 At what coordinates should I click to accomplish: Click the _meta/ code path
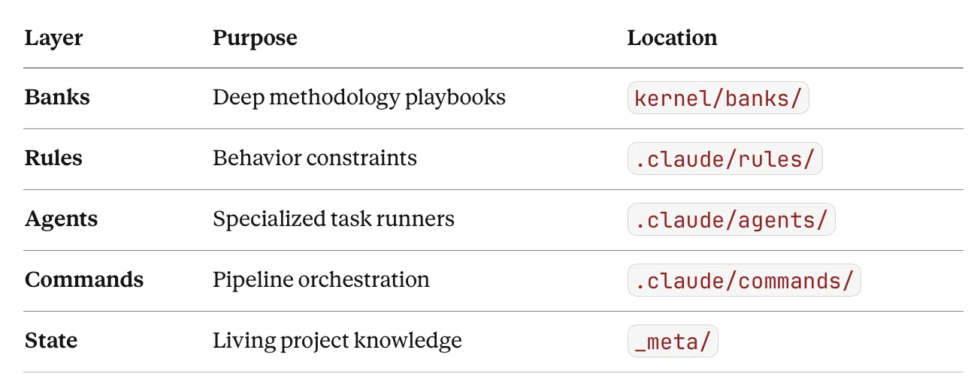pos(673,341)
